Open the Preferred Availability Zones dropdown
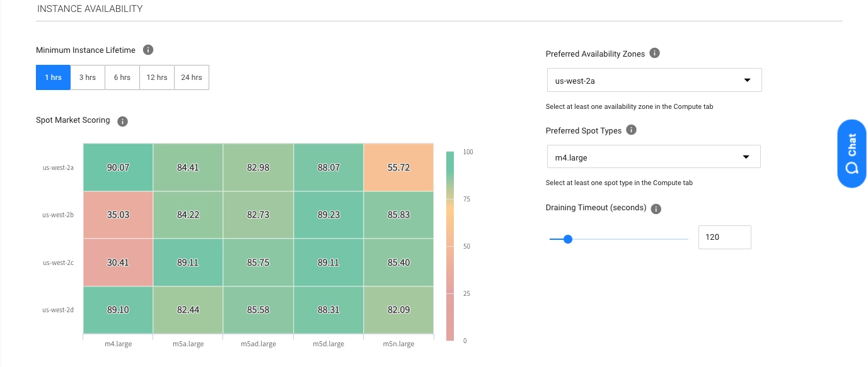Image resolution: width=868 pixels, height=367 pixels. pyautogui.click(x=654, y=80)
